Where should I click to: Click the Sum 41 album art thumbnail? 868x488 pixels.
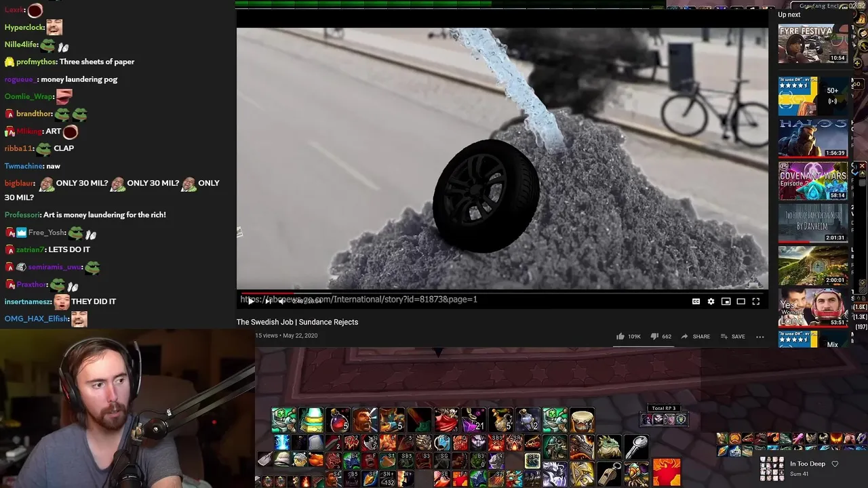pyautogui.click(x=772, y=468)
